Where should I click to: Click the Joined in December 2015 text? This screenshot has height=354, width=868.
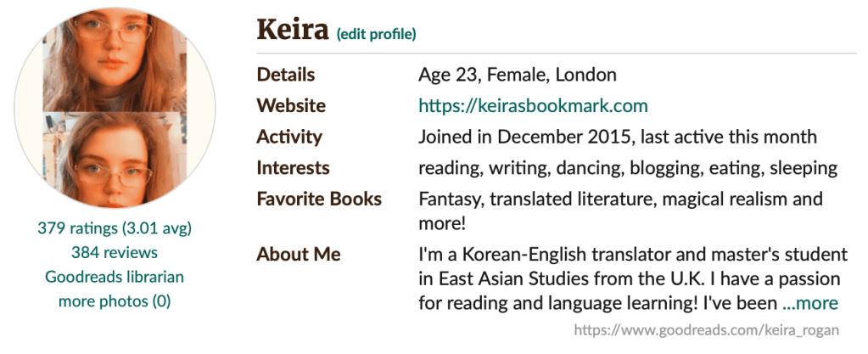pos(526,137)
